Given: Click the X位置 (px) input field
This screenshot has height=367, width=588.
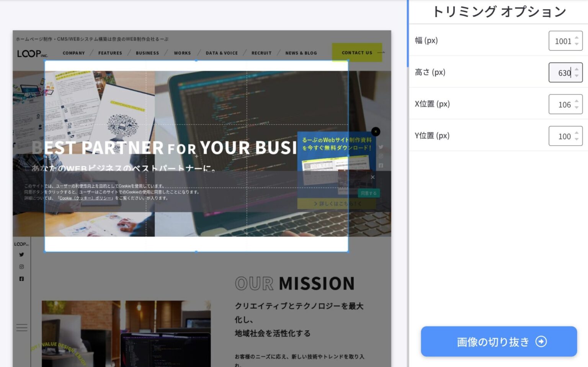Looking at the screenshot, I should pos(565,104).
